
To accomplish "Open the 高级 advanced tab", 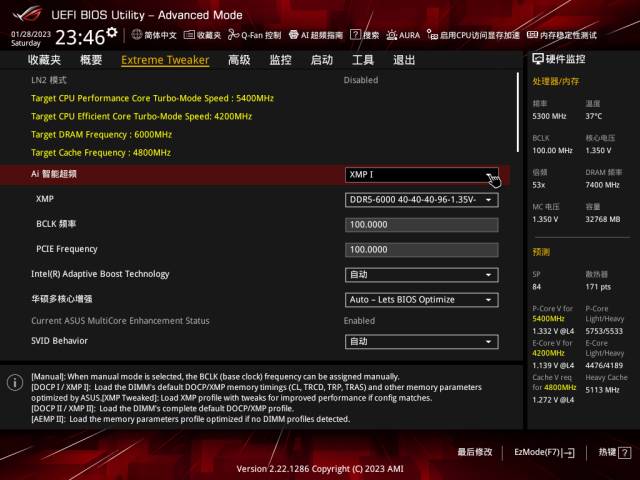I will [x=239, y=60].
